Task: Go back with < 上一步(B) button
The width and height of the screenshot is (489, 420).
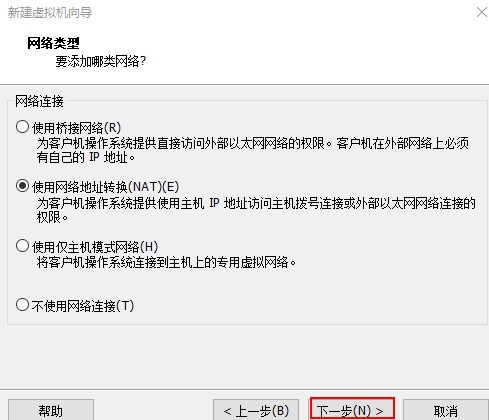Action: (x=256, y=410)
